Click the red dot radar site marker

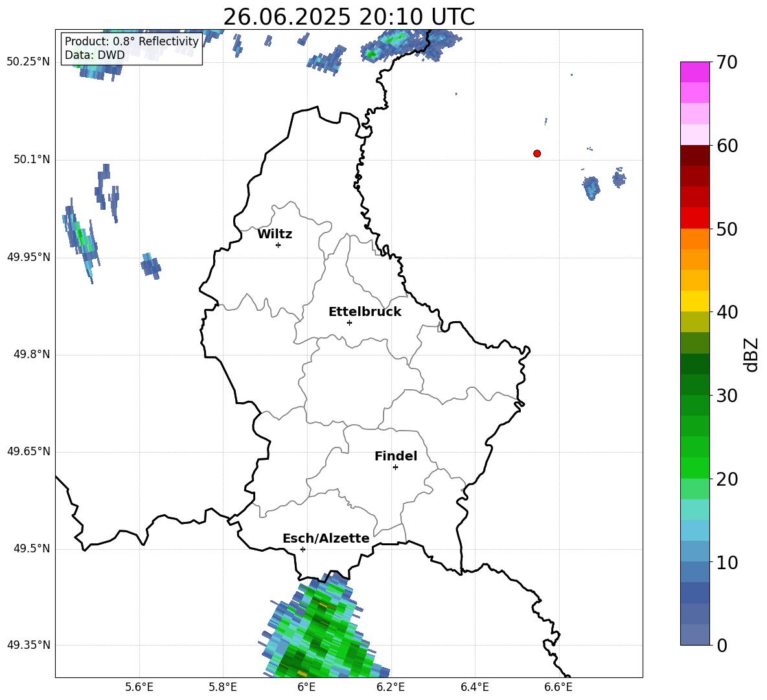click(x=537, y=153)
